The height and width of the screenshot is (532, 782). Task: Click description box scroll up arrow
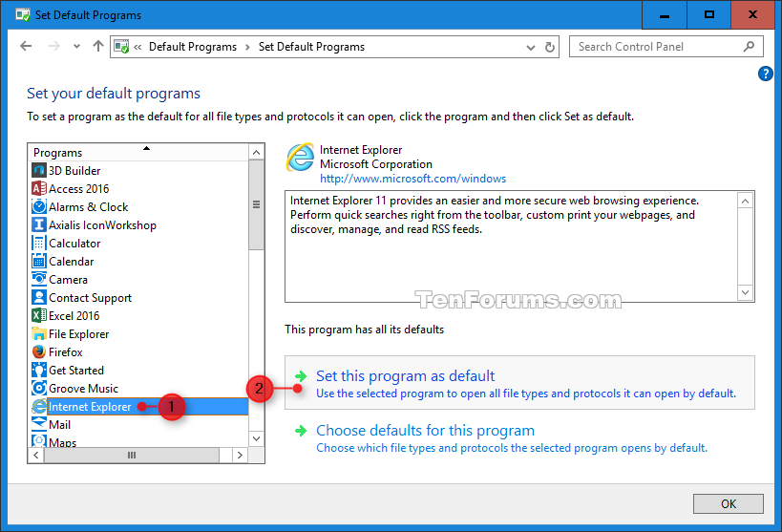pos(745,202)
